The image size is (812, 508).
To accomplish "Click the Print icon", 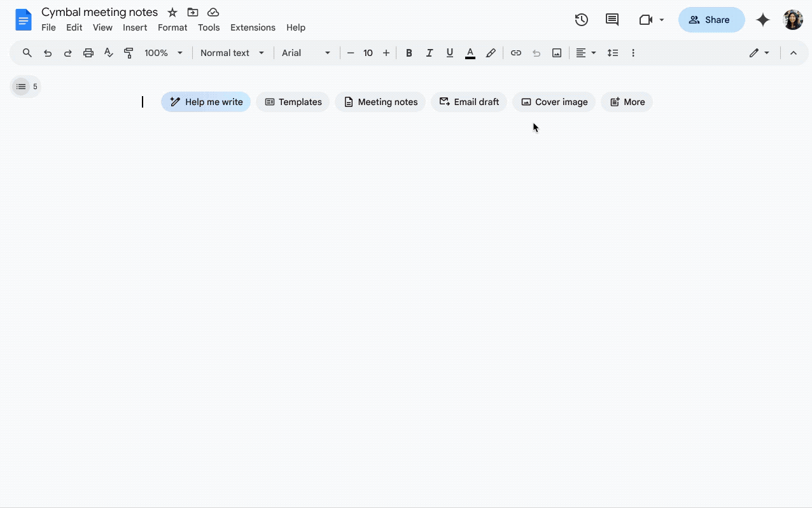I will click(x=88, y=53).
